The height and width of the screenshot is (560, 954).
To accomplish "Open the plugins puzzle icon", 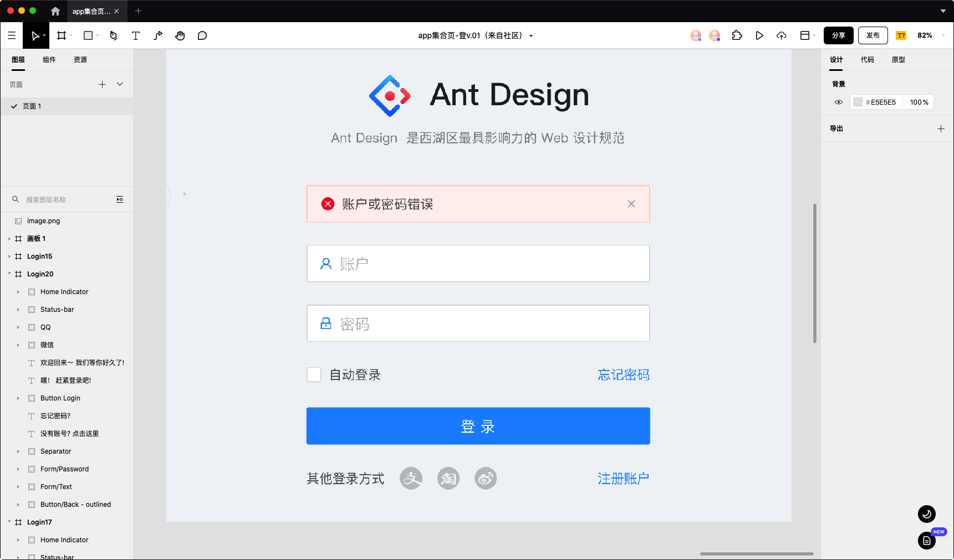I will 737,35.
